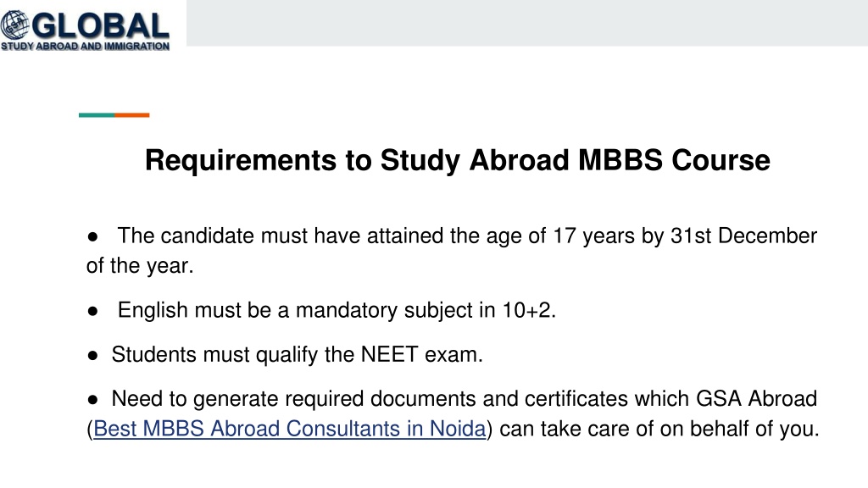Open the Best MBBS Abroad Consultants in Noida link

pyautogui.click(x=290, y=429)
